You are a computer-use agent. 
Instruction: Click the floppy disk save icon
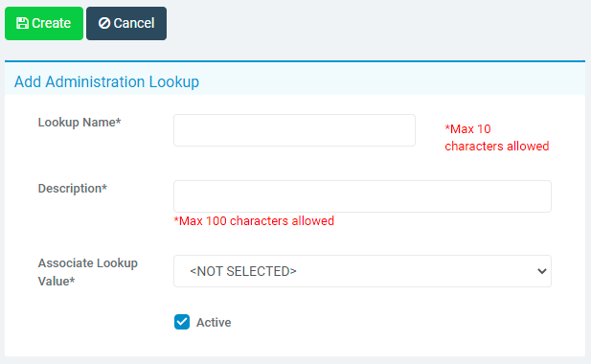(x=22, y=23)
